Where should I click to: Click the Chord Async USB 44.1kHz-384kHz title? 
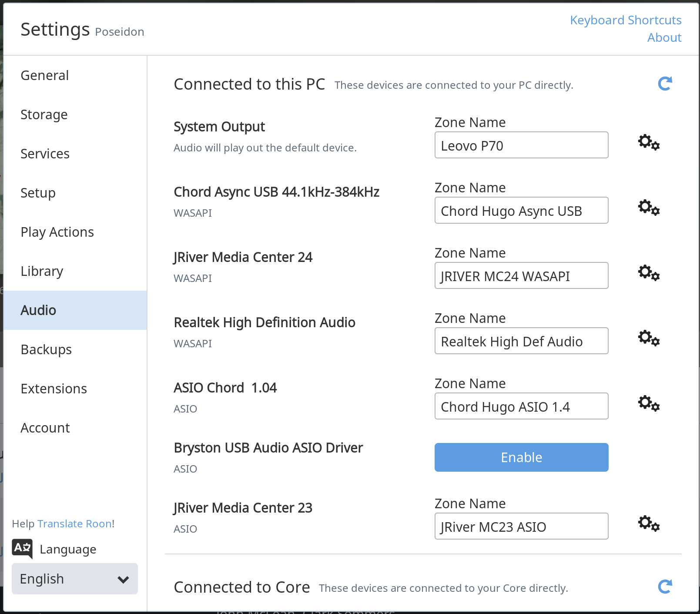pyautogui.click(x=277, y=192)
